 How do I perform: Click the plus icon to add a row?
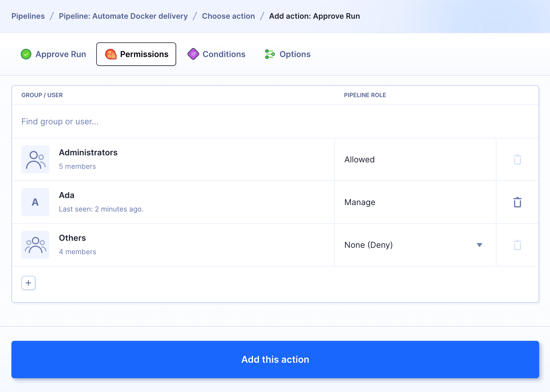pos(28,283)
